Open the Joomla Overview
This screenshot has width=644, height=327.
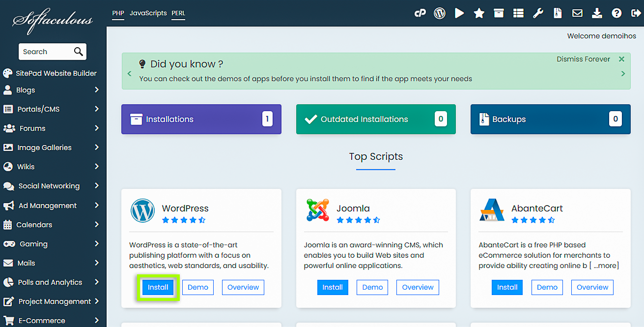418,287
